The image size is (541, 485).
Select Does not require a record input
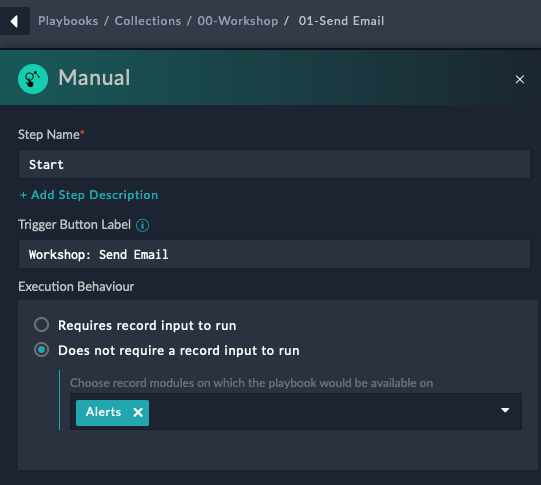(x=41, y=350)
